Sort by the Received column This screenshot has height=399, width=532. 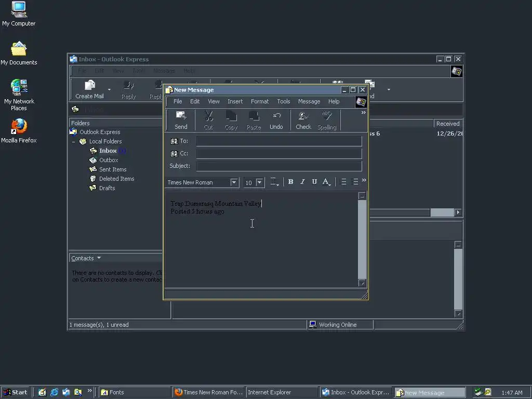click(448, 124)
